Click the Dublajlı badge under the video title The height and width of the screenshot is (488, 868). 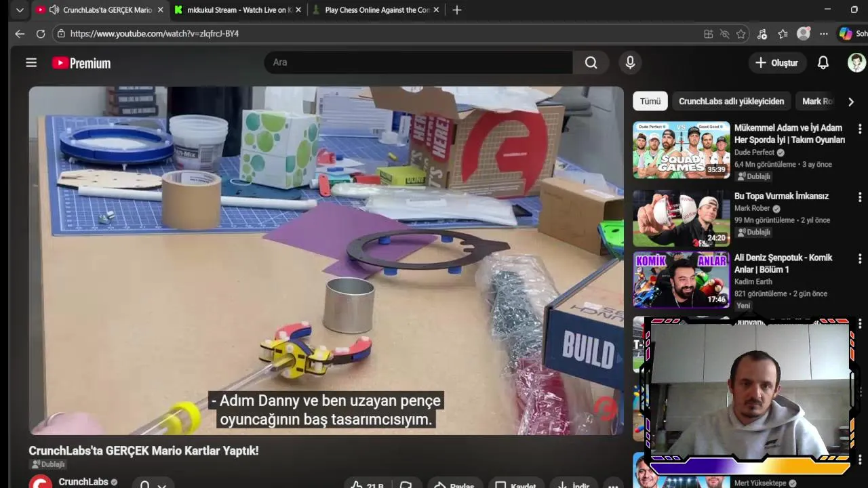pos(48,464)
